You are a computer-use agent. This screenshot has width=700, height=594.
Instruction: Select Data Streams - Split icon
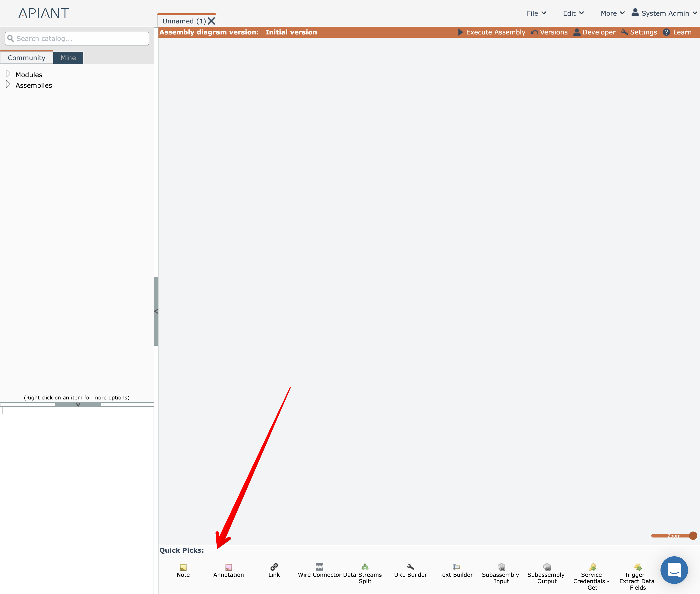coord(365,567)
